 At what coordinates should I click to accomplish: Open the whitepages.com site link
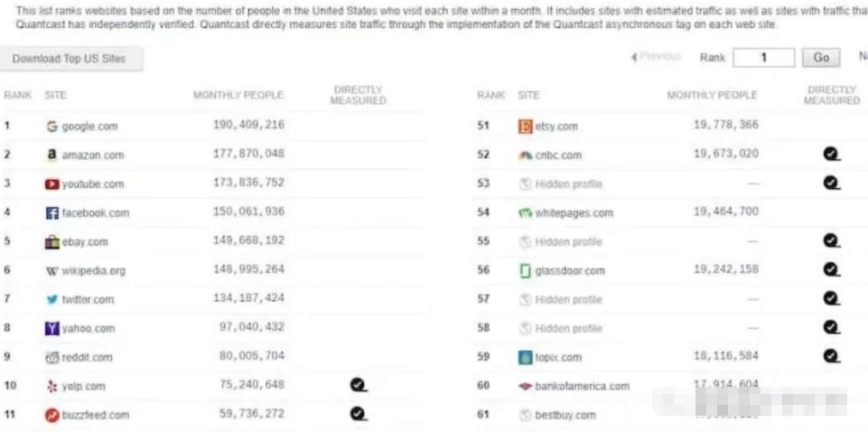(574, 213)
